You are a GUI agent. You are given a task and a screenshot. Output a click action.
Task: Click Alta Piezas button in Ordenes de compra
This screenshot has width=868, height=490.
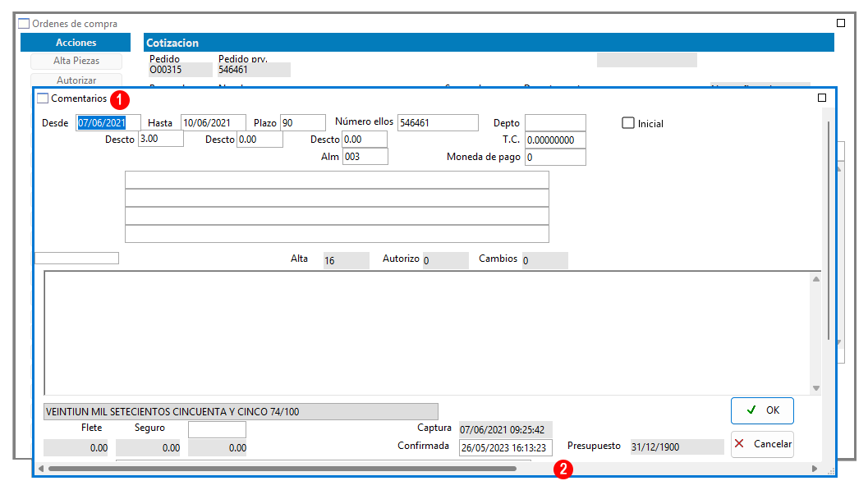[x=76, y=61]
